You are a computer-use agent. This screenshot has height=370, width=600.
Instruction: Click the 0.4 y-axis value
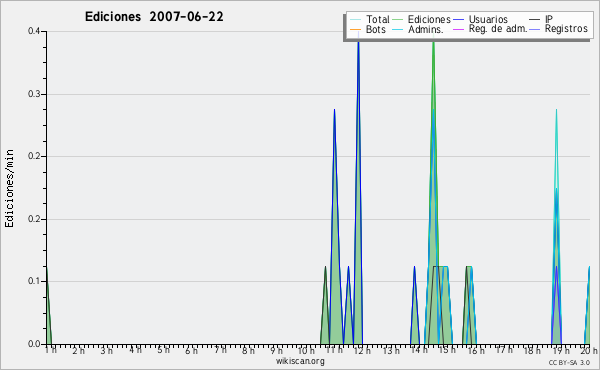pyautogui.click(x=34, y=31)
